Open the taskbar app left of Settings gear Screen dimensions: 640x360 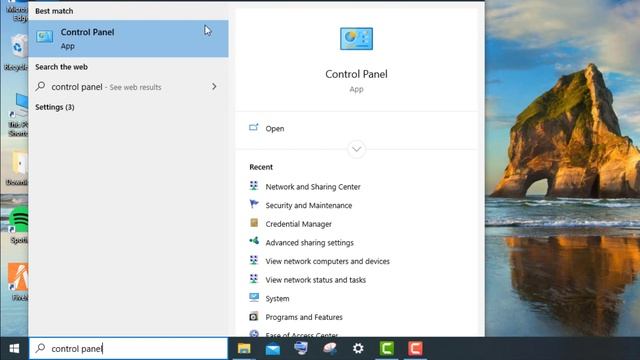tap(330, 348)
